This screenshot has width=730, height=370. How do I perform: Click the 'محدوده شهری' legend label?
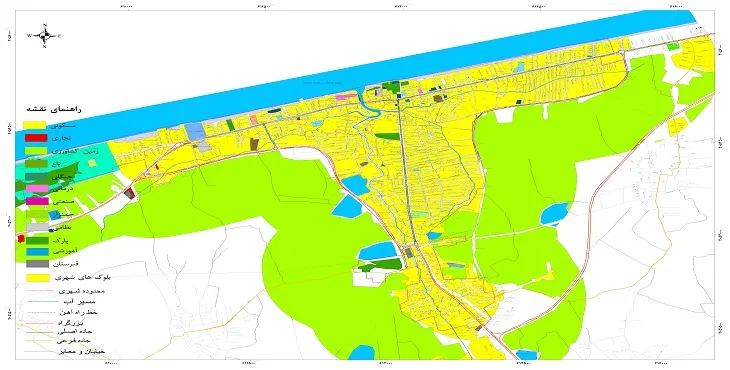click(82, 291)
